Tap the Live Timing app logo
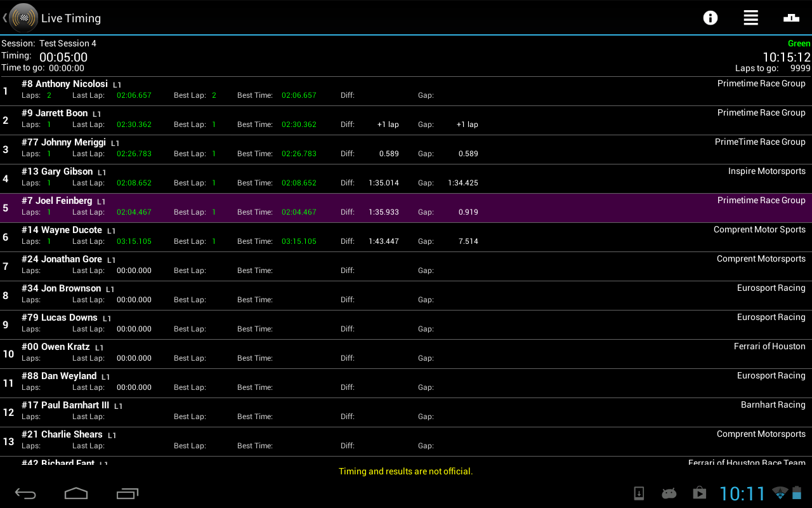812x508 pixels. coord(23,18)
